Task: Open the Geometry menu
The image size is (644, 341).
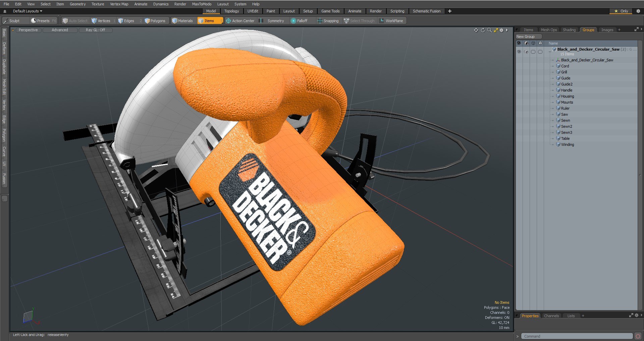Action: tap(77, 4)
